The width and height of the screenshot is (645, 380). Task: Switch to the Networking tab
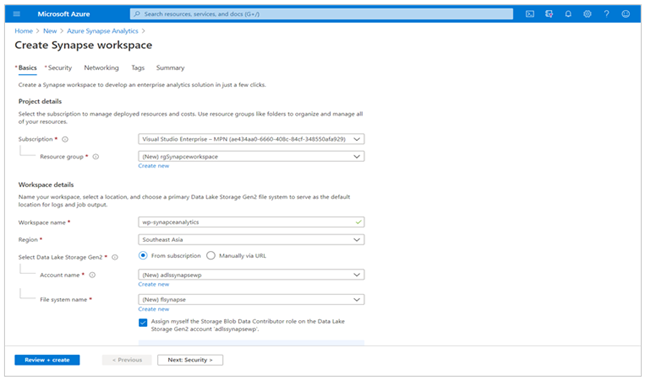pyautogui.click(x=101, y=68)
